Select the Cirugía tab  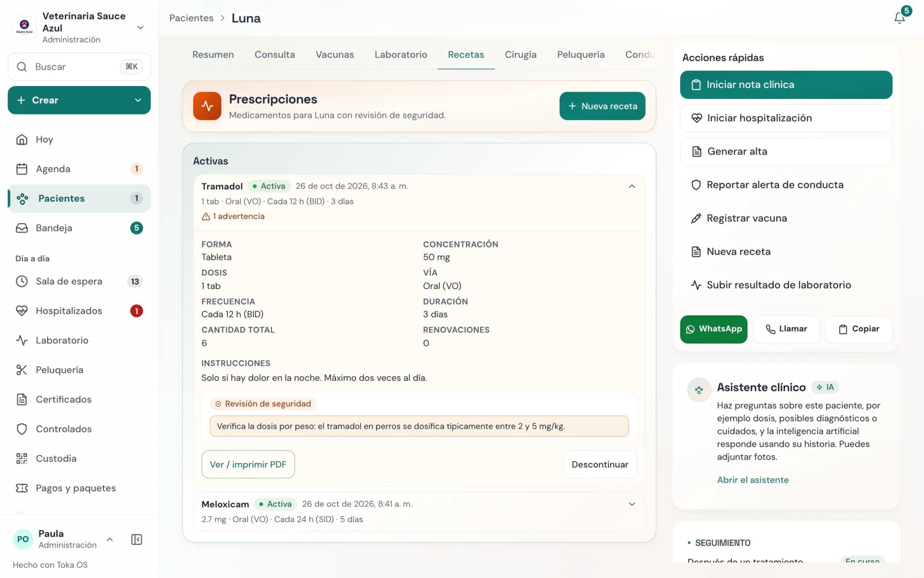520,55
